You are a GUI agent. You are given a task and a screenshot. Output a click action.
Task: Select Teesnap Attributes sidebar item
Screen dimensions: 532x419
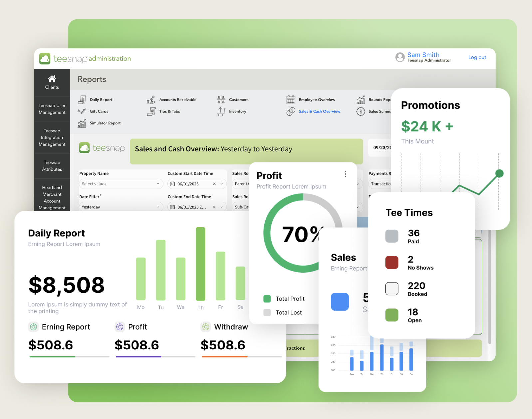[x=52, y=166]
